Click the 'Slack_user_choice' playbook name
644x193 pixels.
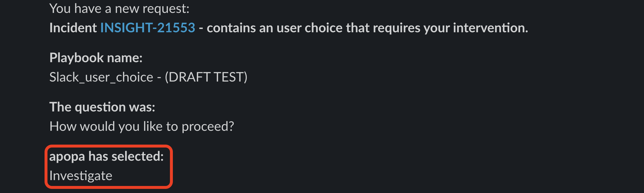pos(101,77)
